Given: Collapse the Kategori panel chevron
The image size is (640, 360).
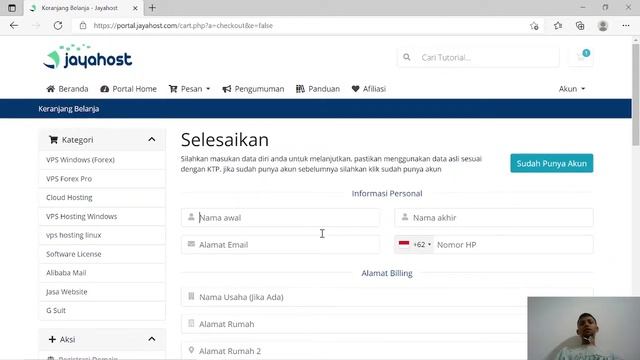Looking at the screenshot, I should click(x=152, y=140).
